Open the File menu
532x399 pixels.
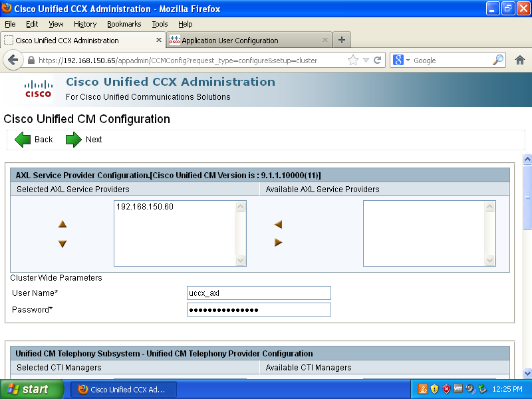(10, 24)
